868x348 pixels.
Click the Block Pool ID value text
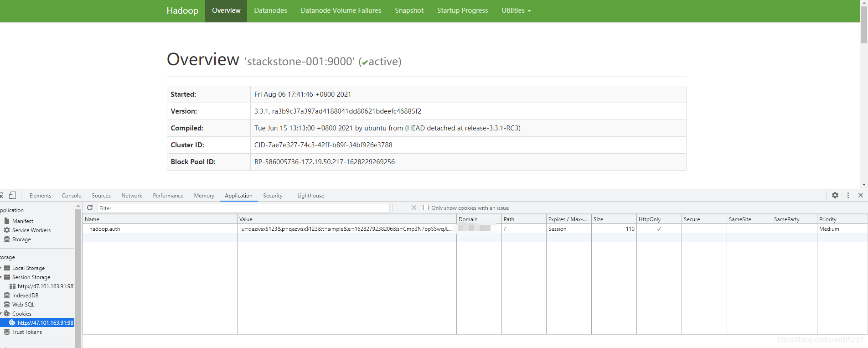[x=325, y=162]
